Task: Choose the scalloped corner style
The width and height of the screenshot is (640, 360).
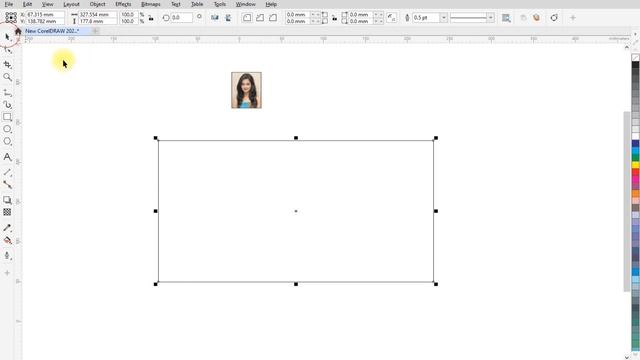Action: click(260, 18)
